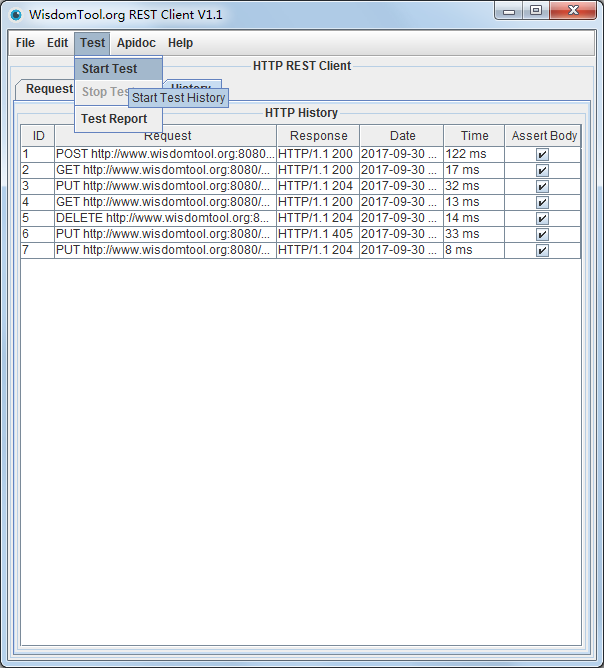The width and height of the screenshot is (604, 668).
Task: Toggle Assert Body checkbox for row 7
Action: [x=542, y=250]
